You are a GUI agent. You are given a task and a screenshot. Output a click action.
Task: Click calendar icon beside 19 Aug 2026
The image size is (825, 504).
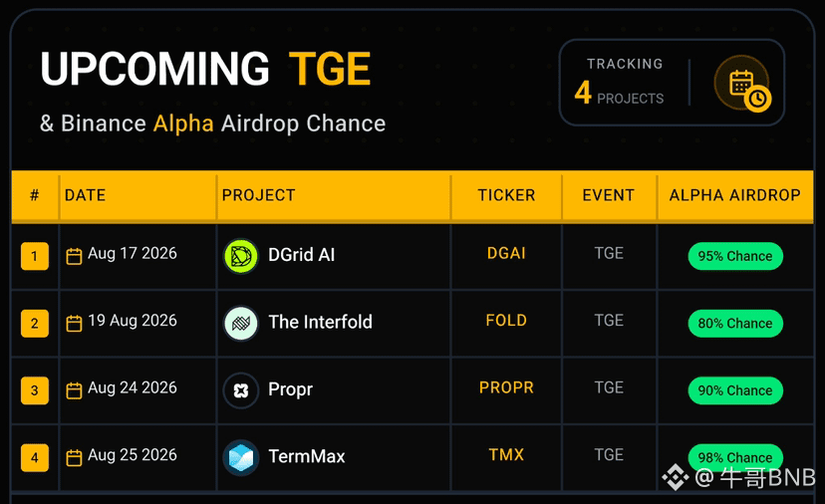(74, 323)
